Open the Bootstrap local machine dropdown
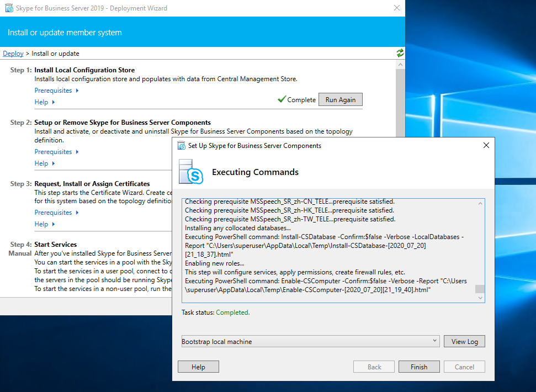This screenshot has height=392, width=536. coord(434,341)
